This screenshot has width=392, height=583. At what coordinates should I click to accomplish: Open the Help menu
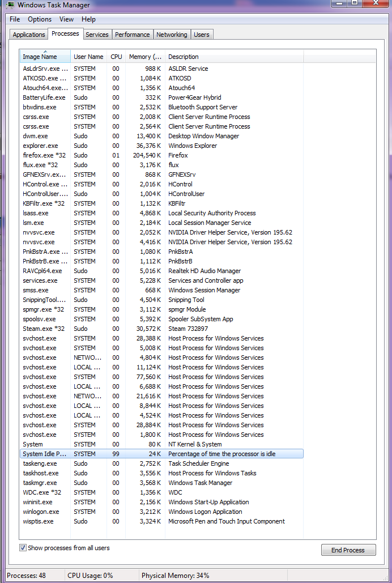click(88, 19)
